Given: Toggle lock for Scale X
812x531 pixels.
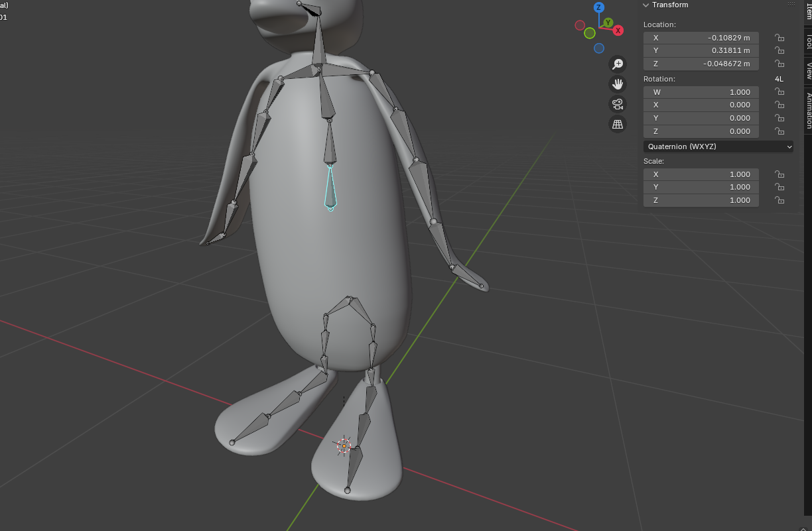Looking at the screenshot, I should pos(779,174).
